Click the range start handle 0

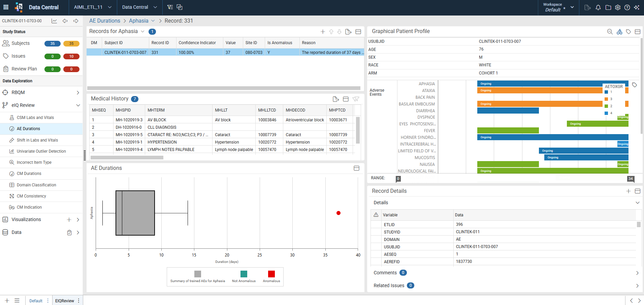(x=398, y=179)
